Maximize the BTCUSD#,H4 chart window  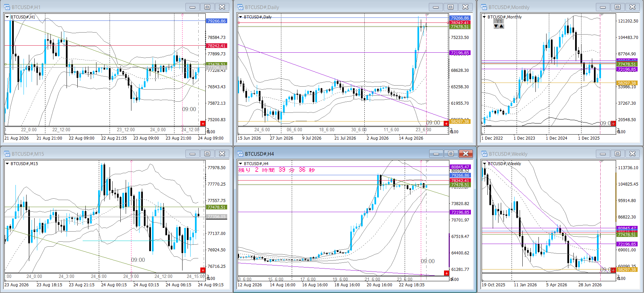451,154
